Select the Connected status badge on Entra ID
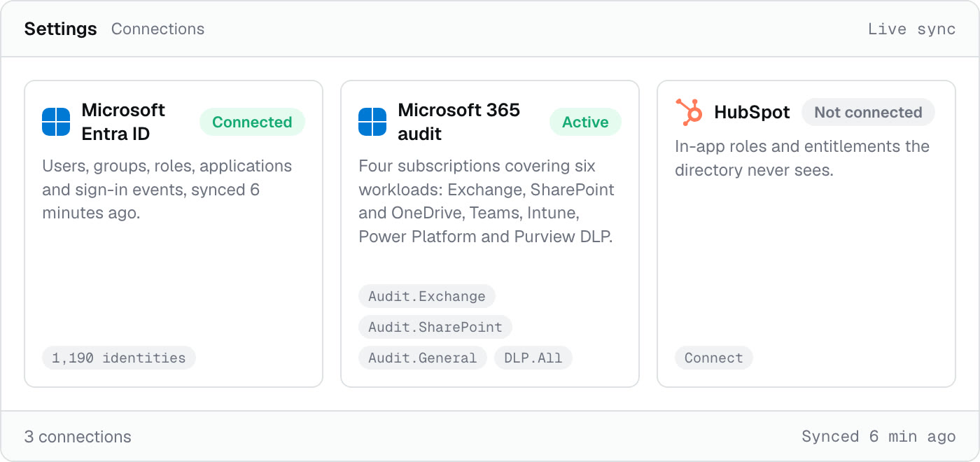 point(252,122)
